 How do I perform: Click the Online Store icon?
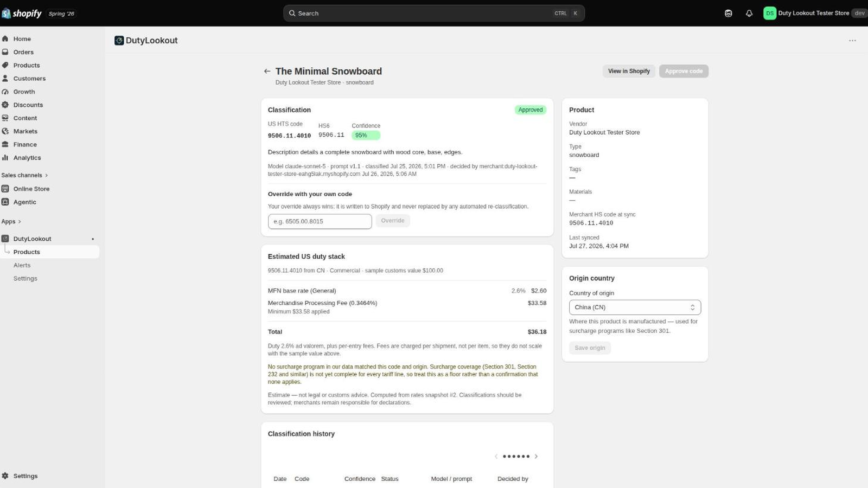5,189
